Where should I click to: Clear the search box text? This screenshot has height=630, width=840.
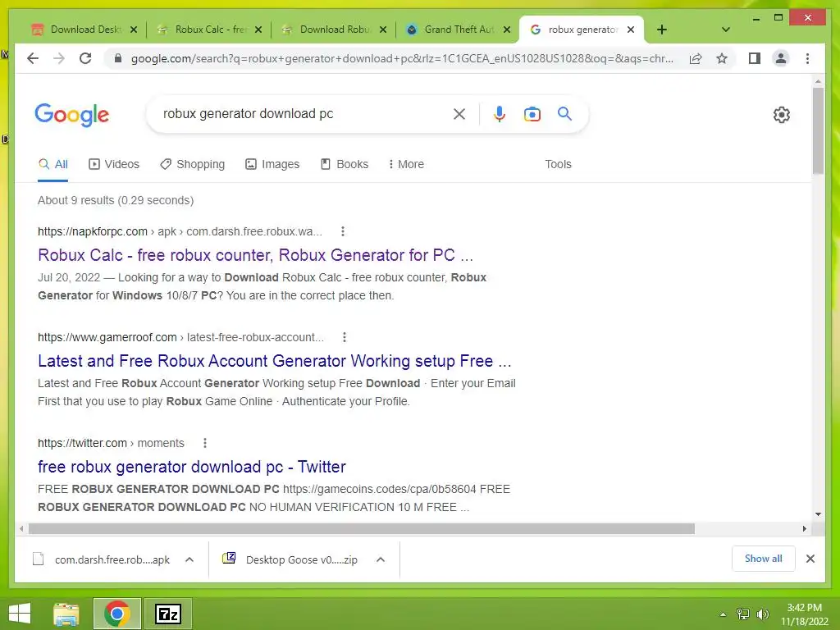tap(459, 113)
